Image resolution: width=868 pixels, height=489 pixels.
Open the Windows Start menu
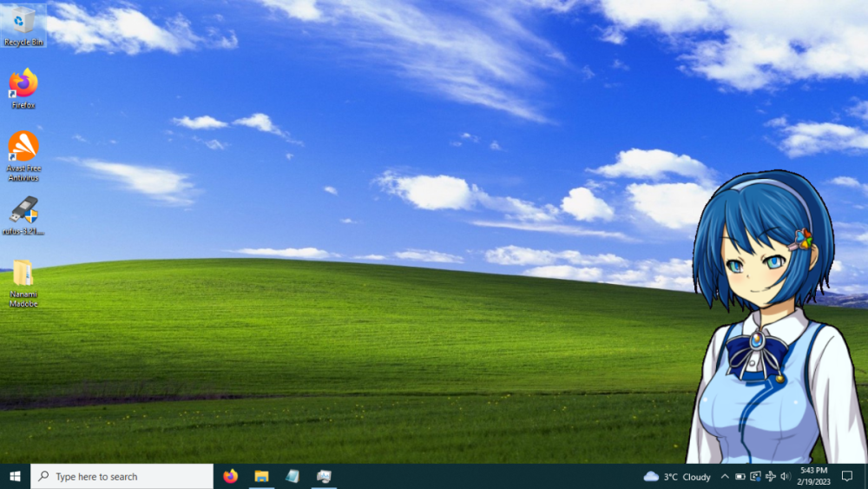coord(15,476)
